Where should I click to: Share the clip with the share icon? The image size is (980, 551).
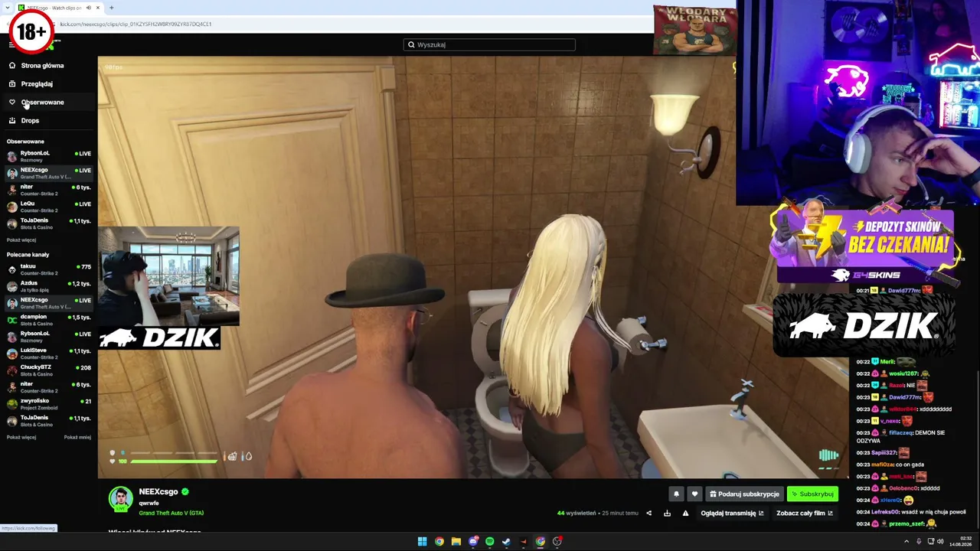[x=648, y=514]
